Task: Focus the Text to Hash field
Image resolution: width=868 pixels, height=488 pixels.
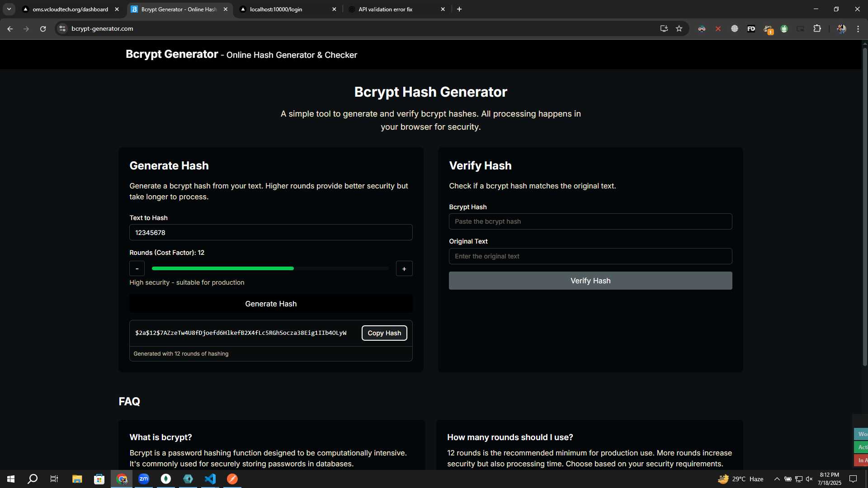Action: point(271,232)
